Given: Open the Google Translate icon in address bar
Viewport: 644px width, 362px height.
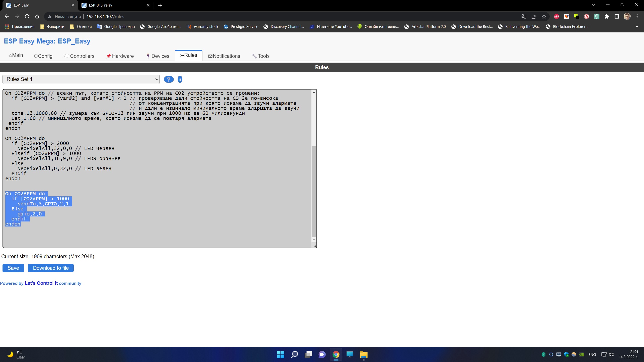Looking at the screenshot, I should (x=524, y=17).
